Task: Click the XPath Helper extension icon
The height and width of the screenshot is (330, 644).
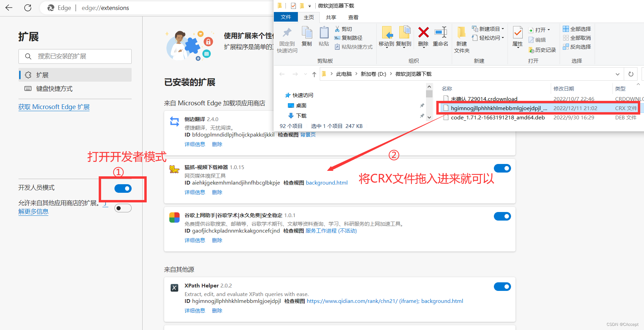Action: 174,288
